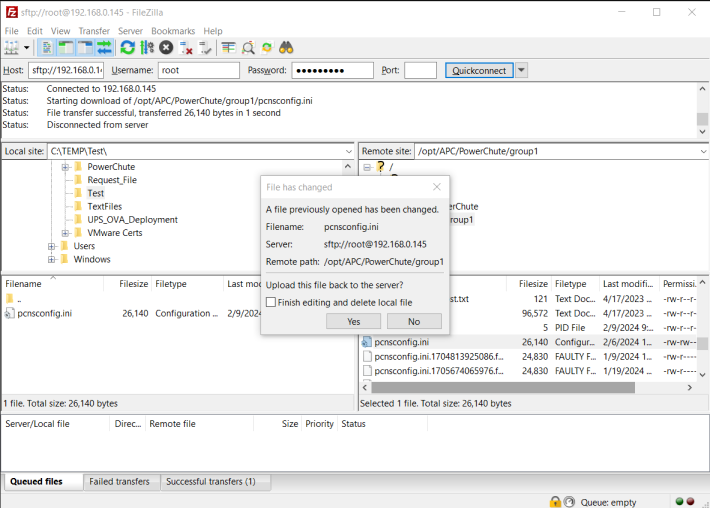The width and height of the screenshot is (710, 508).
Task: Toggle local directory tree display icon
Action: click(x=66, y=48)
